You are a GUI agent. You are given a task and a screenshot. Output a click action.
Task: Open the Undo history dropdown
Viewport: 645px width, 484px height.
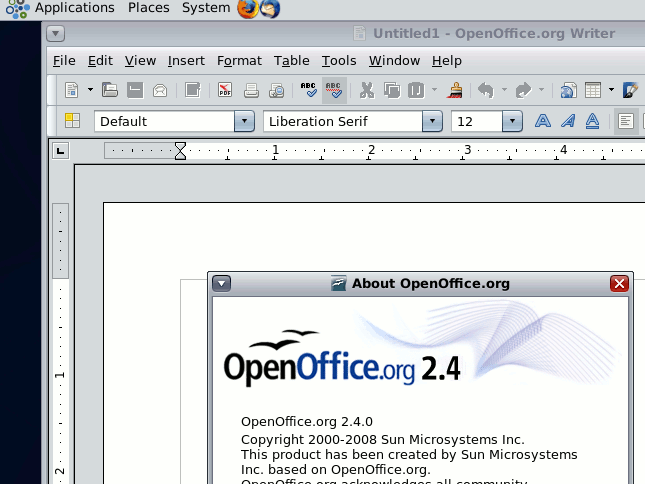click(x=504, y=90)
